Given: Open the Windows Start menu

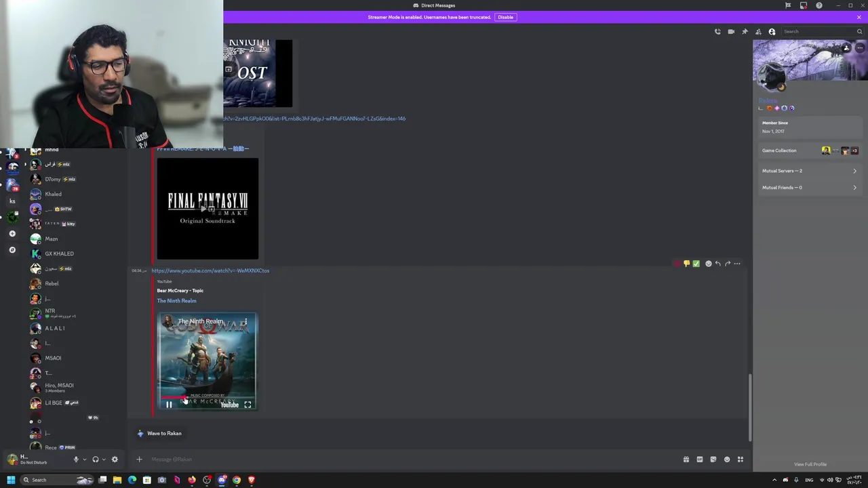Looking at the screenshot, I should pos(11,480).
